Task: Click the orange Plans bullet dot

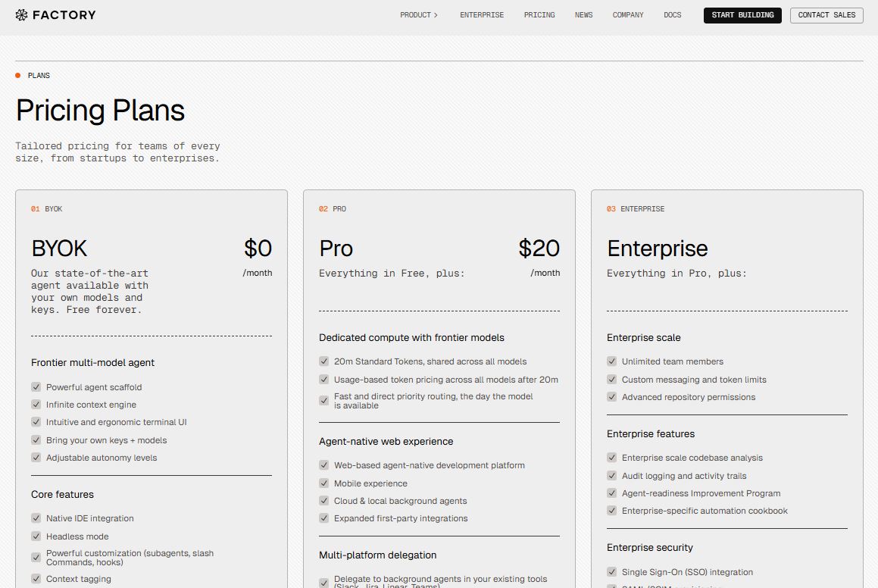Action: [18, 76]
